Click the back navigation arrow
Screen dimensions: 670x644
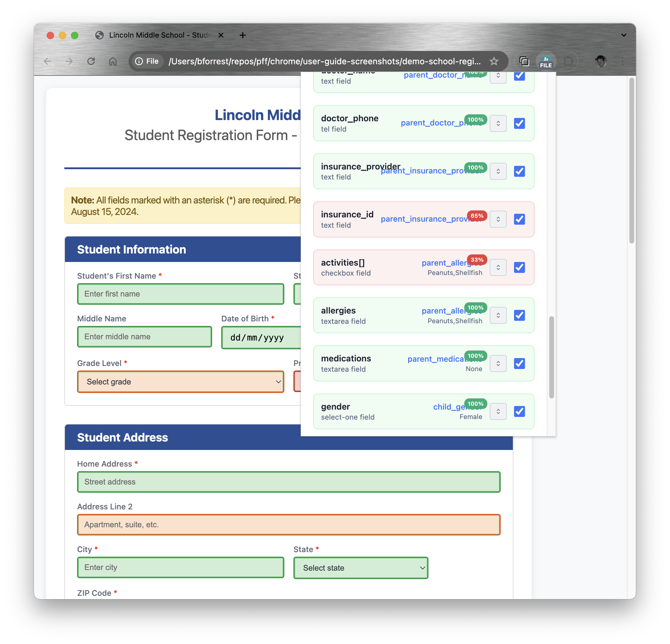[x=48, y=61]
